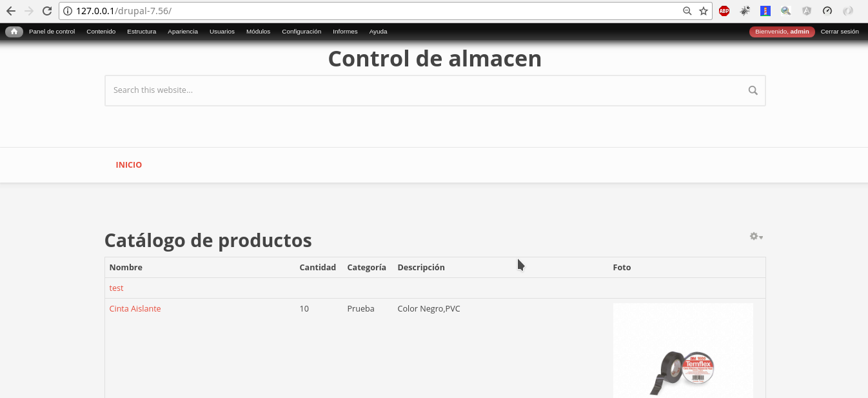Click Cerrar sesión to log out

pos(839,32)
